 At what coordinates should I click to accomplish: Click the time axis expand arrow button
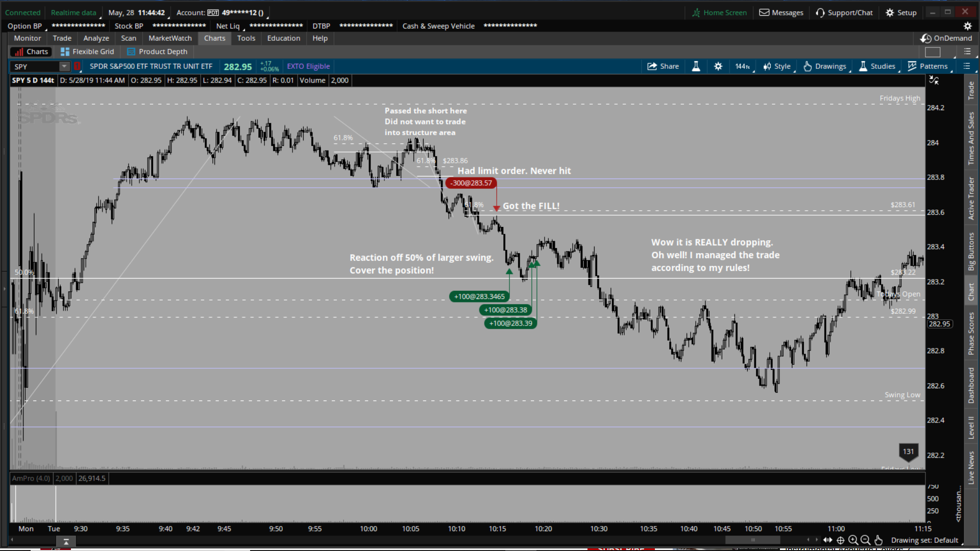[x=66, y=542]
